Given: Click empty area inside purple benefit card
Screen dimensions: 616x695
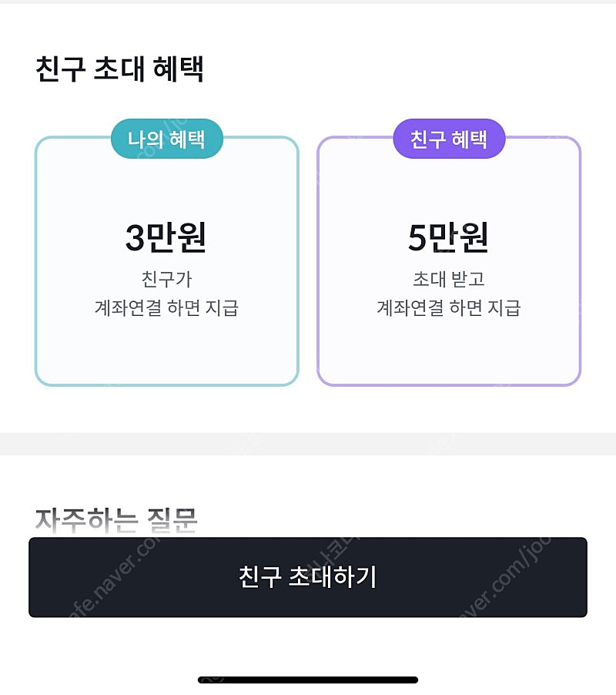Looking at the screenshot, I should [x=449, y=354].
